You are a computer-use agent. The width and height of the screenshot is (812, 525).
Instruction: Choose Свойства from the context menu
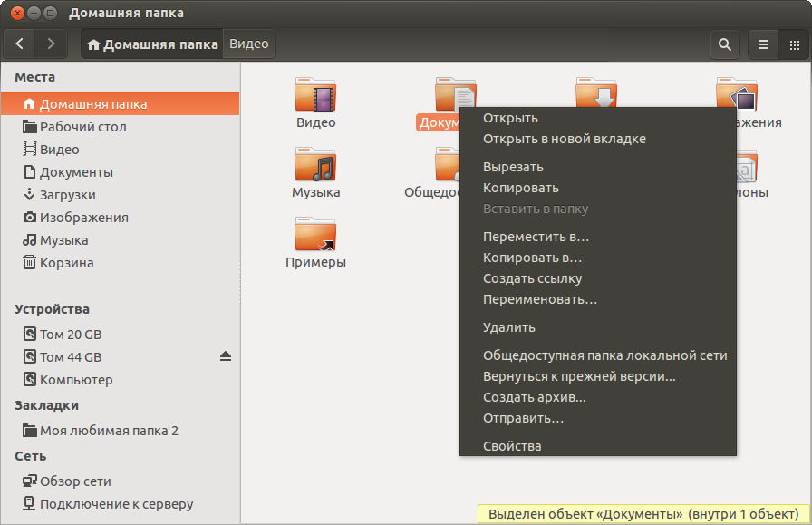512,446
